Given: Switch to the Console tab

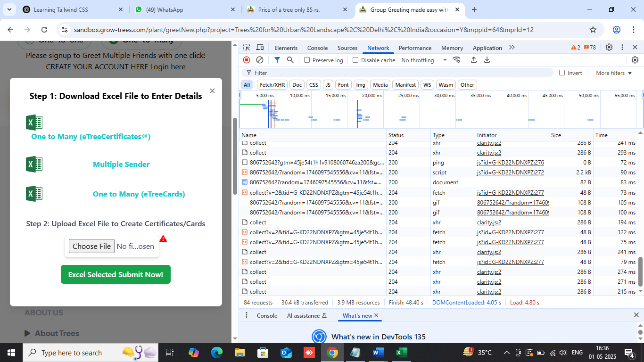Looking at the screenshot, I should click(x=317, y=48).
